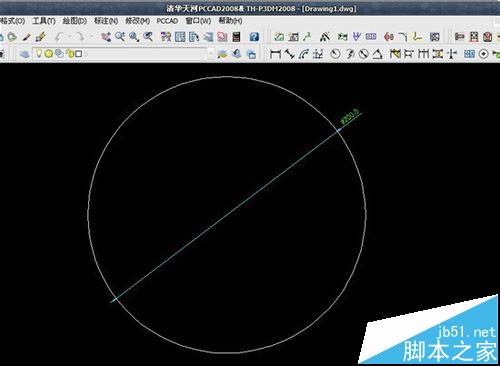Click the Layer Previous icon
This screenshot has height=366, width=500.
coord(236,54)
